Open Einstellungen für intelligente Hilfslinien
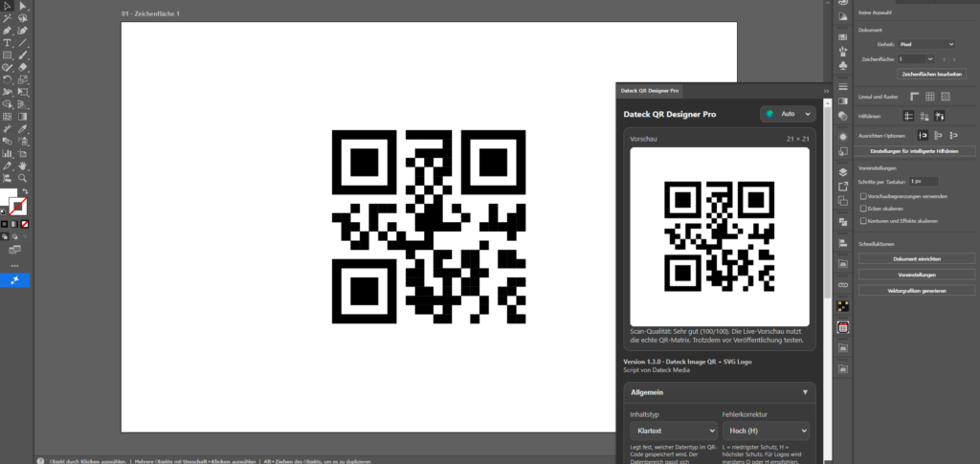The width and height of the screenshot is (980, 464). point(914,152)
